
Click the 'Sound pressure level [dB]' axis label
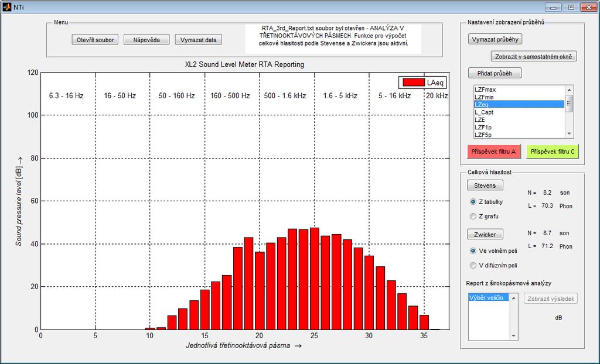(x=19, y=201)
